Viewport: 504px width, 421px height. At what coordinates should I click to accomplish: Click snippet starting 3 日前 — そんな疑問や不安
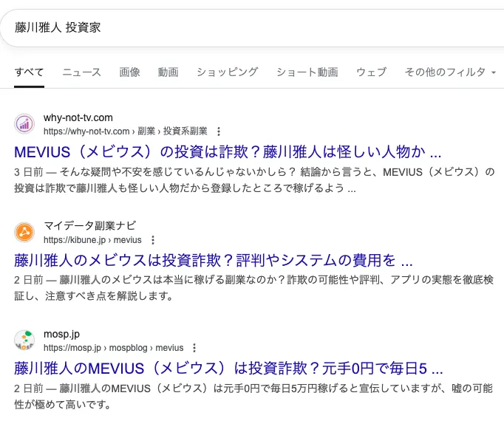(x=254, y=180)
